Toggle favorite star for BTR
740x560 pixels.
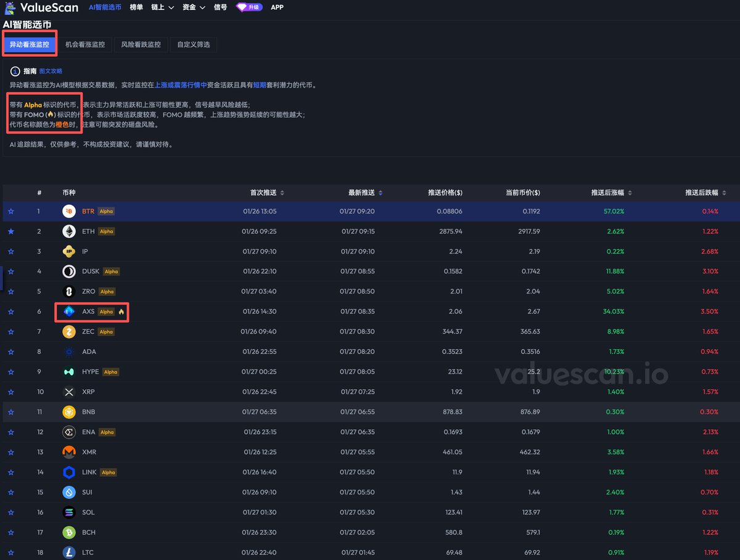(10, 212)
